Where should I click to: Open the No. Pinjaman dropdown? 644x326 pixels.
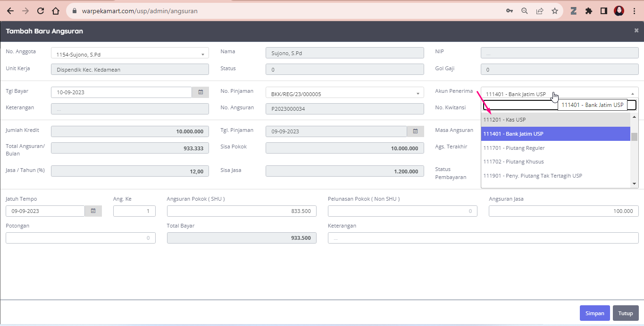pos(345,94)
